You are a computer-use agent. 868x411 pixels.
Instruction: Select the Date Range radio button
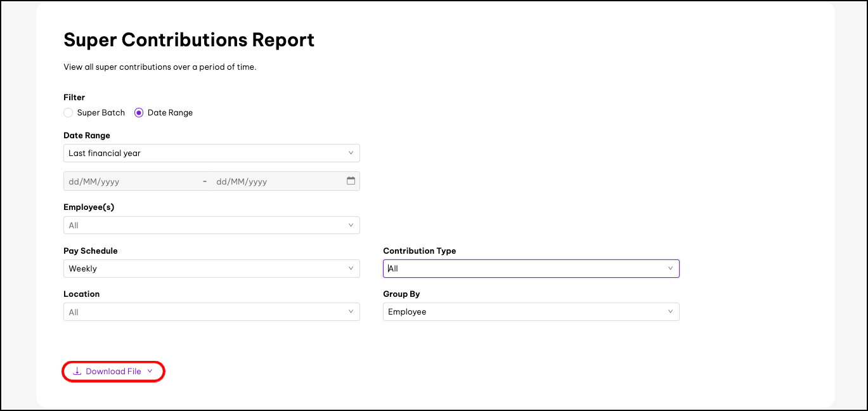[139, 113]
